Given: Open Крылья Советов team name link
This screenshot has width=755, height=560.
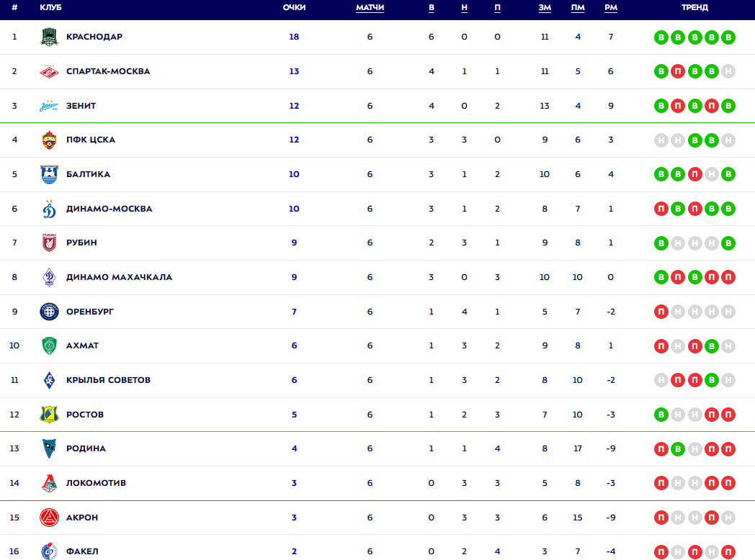Looking at the screenshot, I should tap(108, 380).
